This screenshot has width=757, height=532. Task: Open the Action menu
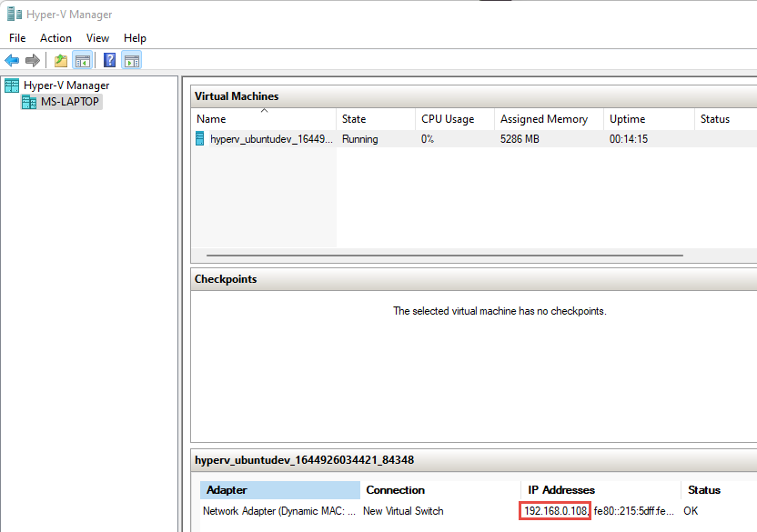[x=56, y=38]
